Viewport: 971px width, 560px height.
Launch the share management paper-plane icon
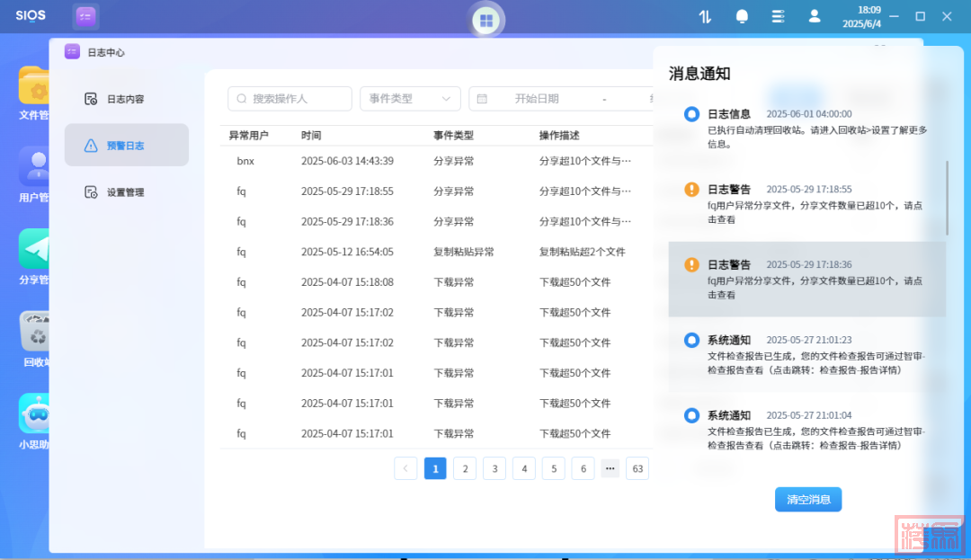[x=36, y=250]
